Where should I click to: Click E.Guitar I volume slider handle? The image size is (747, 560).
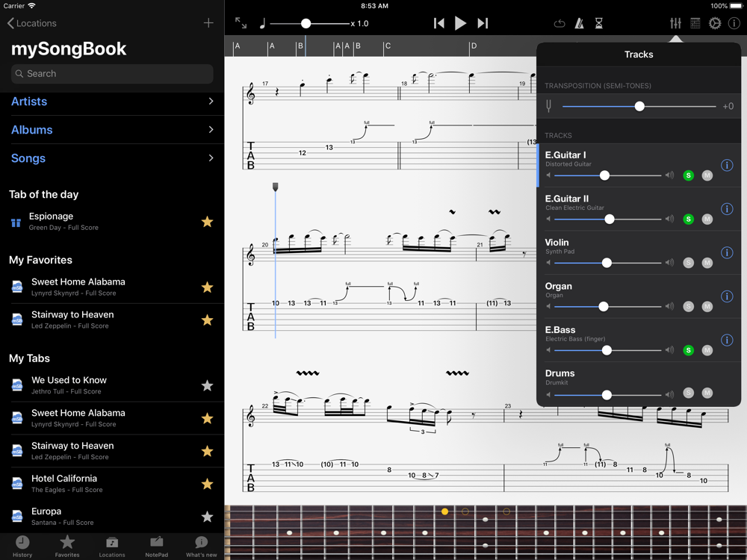point(604,175)
